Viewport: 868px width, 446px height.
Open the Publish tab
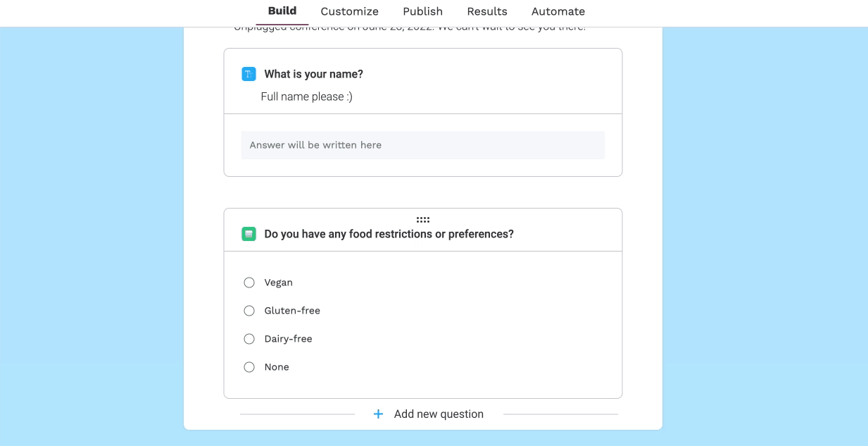click(423, 11)
